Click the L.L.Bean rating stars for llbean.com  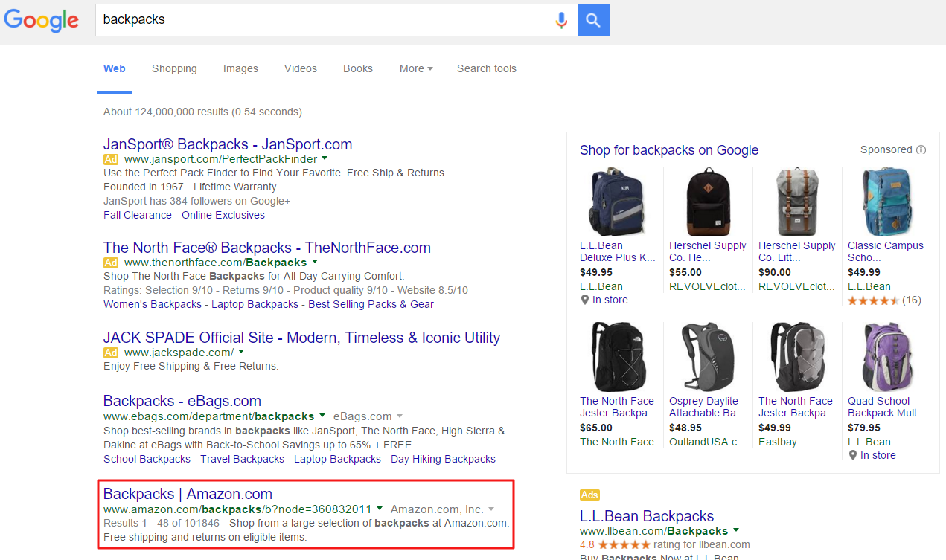tap(624, 544)
